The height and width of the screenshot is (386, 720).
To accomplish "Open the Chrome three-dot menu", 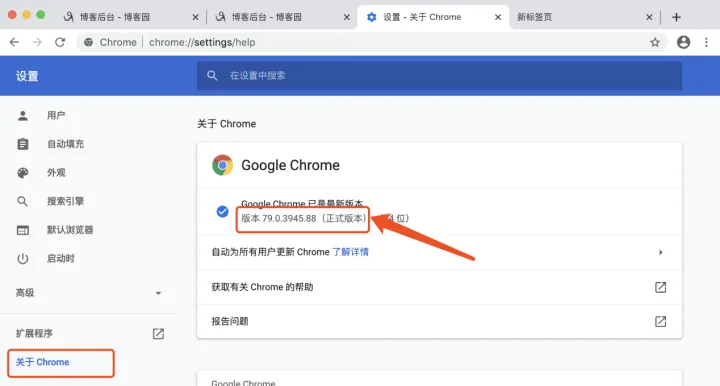I will point(706,42).
